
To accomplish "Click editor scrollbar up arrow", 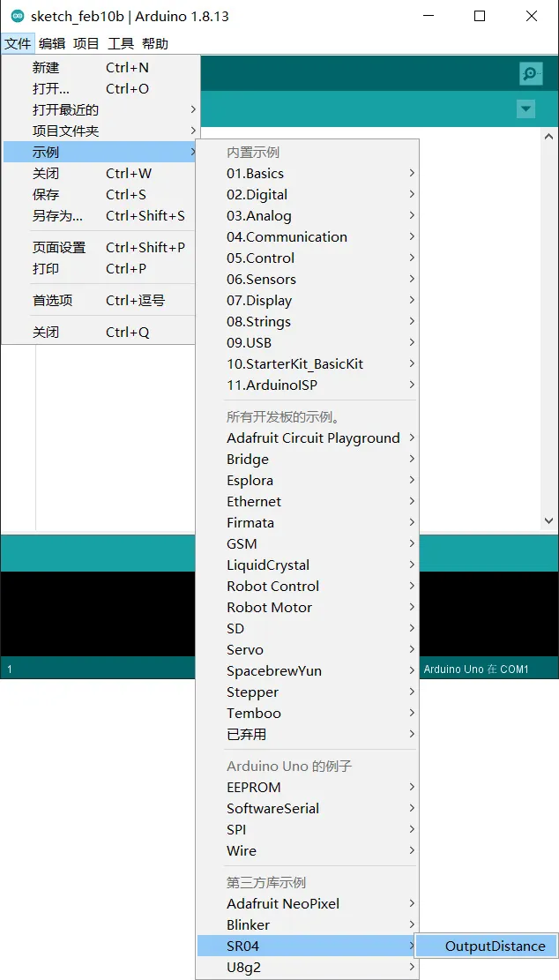I will pyautogui.click(x=549, y=136).
